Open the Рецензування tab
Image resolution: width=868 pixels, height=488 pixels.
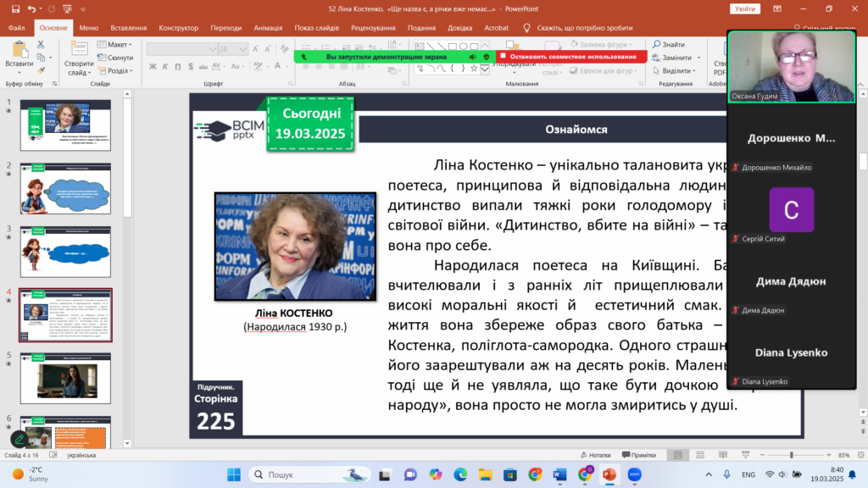[373, 28]
